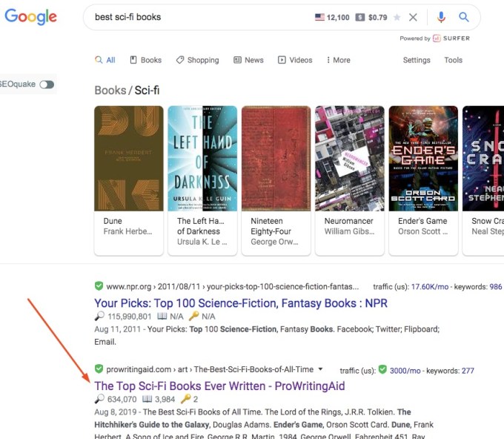
Task: Click the star icon in the search bar
Action: pos(397,17)
